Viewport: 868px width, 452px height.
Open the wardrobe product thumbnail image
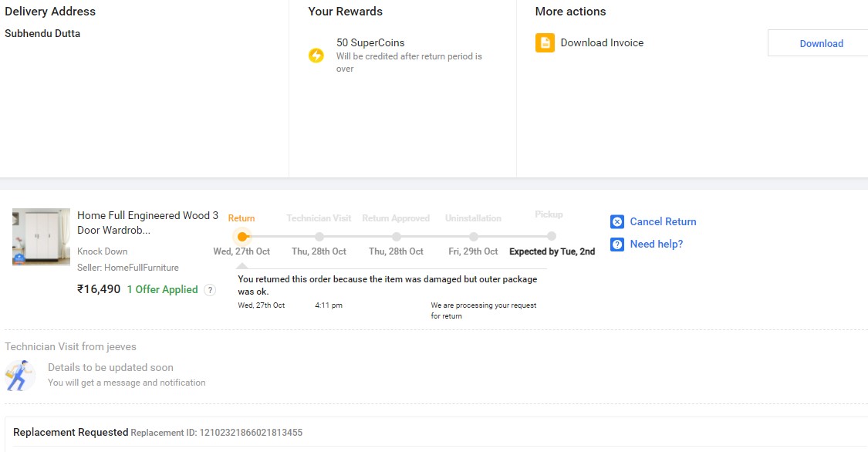[x=41, y=237]
